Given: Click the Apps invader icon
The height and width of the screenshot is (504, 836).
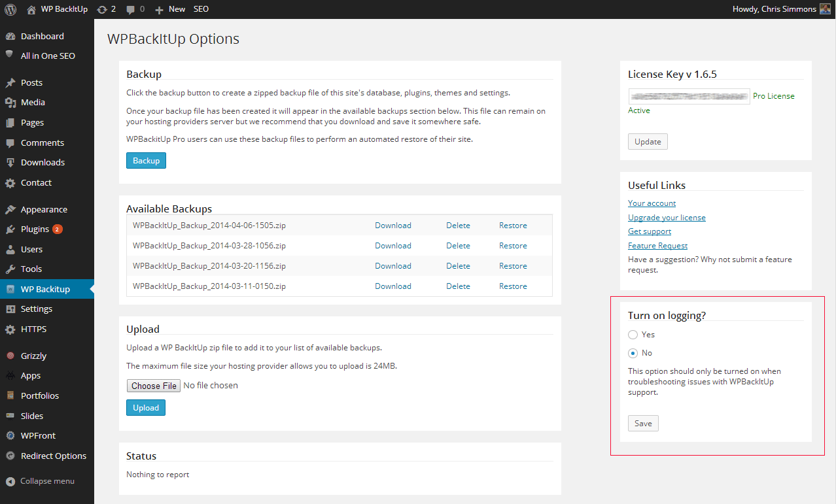Looking at the screenshot, I should [x=10, y=375].
